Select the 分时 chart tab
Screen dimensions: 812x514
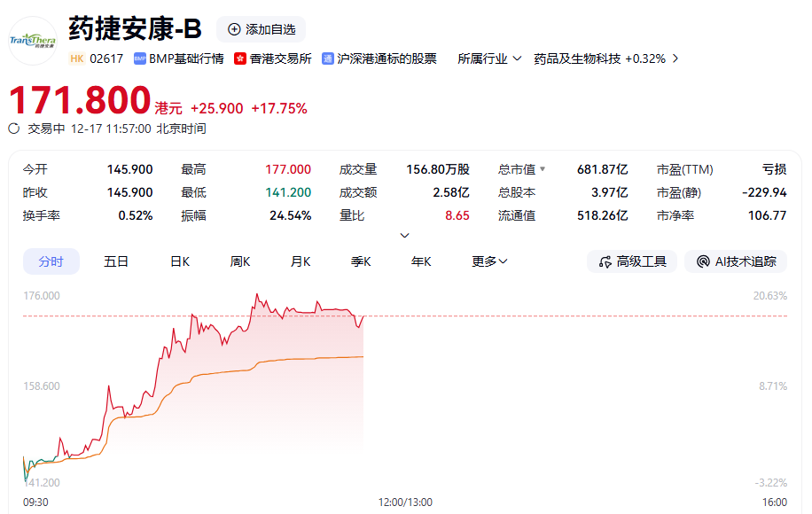[51, 261]
